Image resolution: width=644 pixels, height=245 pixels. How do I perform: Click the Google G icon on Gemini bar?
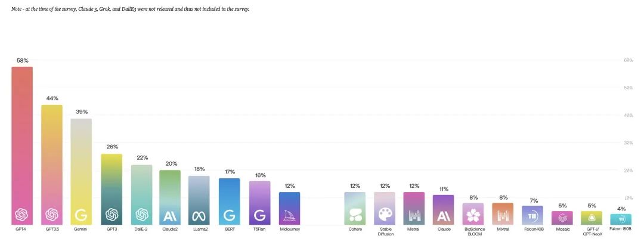pos(81,214)
